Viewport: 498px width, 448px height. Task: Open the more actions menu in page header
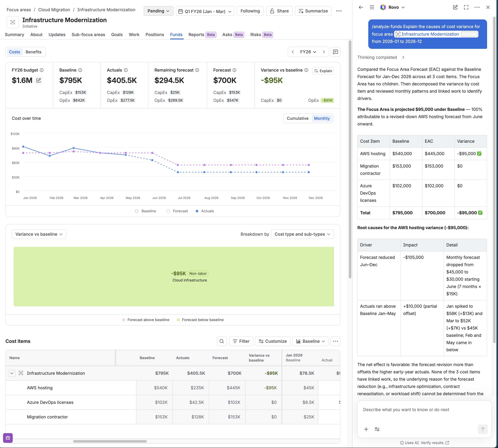[339, 11]
